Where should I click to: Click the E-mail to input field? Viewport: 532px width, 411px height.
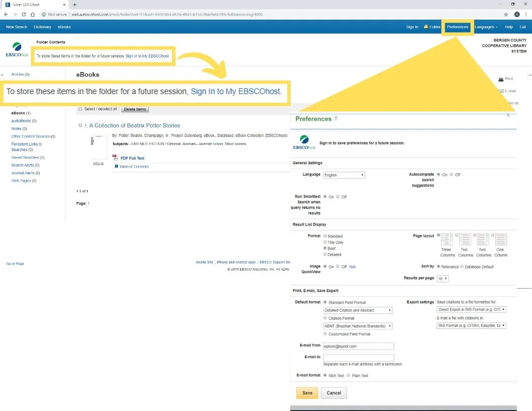tap(359, 358)
